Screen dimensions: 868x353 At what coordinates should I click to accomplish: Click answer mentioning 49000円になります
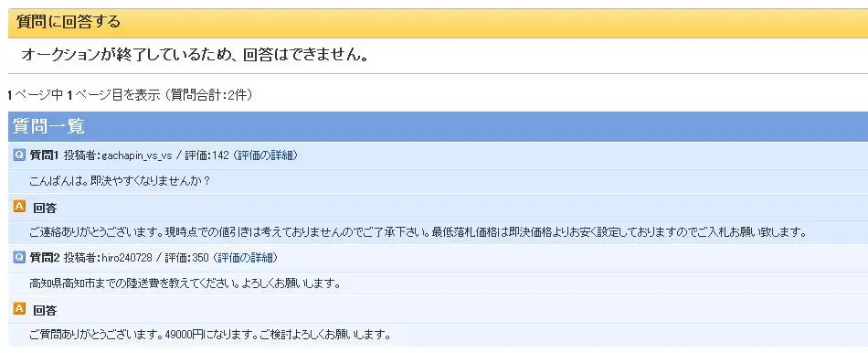[x=210, y=335]
